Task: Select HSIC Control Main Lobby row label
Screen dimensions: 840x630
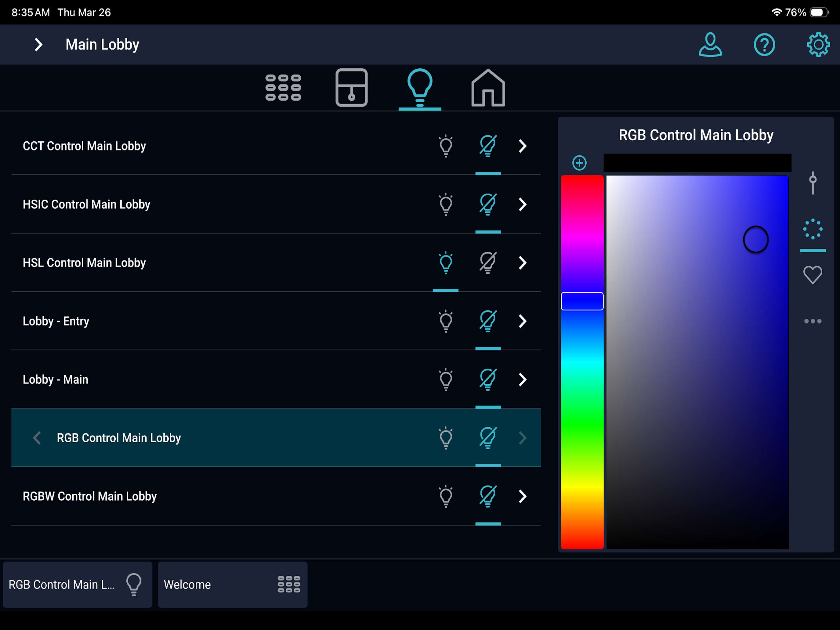Action: [x=87, y=204]
